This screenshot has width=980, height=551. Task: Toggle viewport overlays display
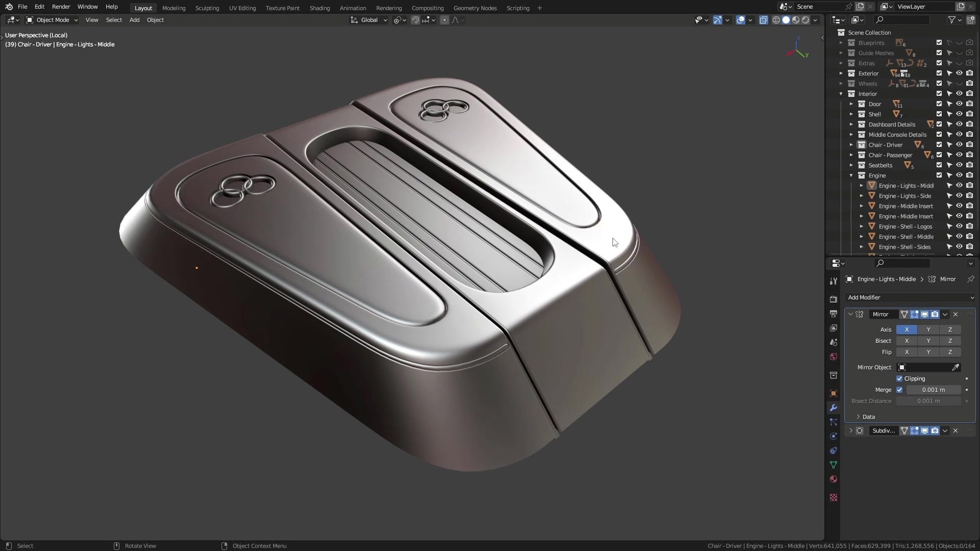(x=741, y=20)
